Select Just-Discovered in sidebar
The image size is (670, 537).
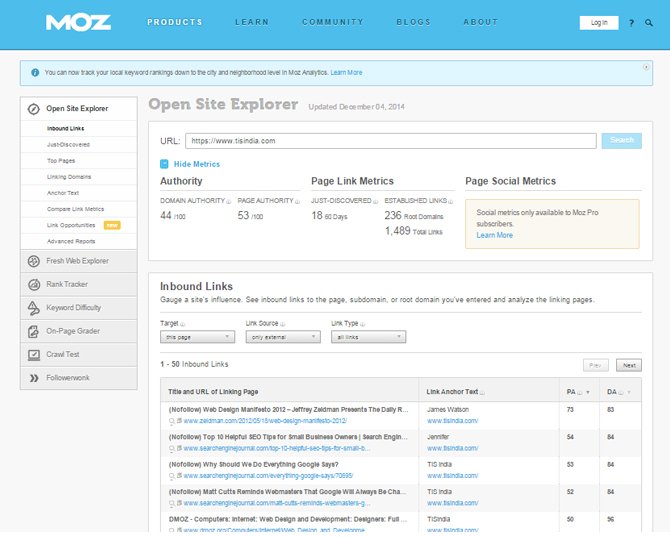click(x=68, y=145)
